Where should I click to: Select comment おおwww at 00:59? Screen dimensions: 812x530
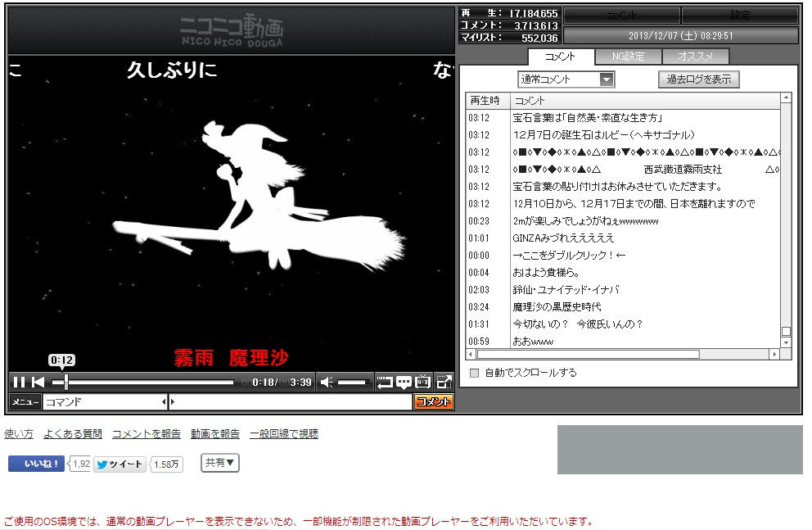(623, 342)
